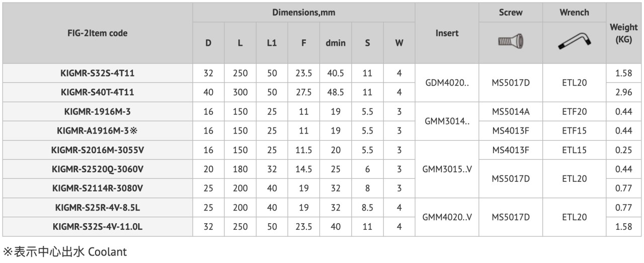Click the GMM3015..V insert cell

447,169
